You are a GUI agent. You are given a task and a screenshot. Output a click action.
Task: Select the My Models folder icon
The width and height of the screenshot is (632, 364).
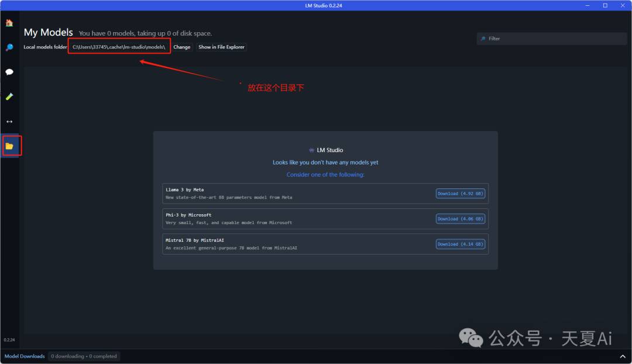tap(9, 146)
